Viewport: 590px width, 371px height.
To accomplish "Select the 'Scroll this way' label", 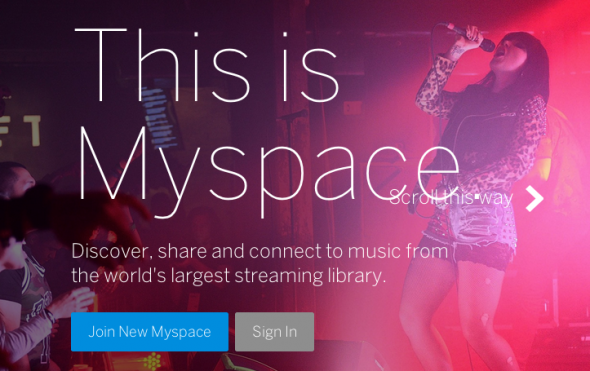I will (451, 198).
